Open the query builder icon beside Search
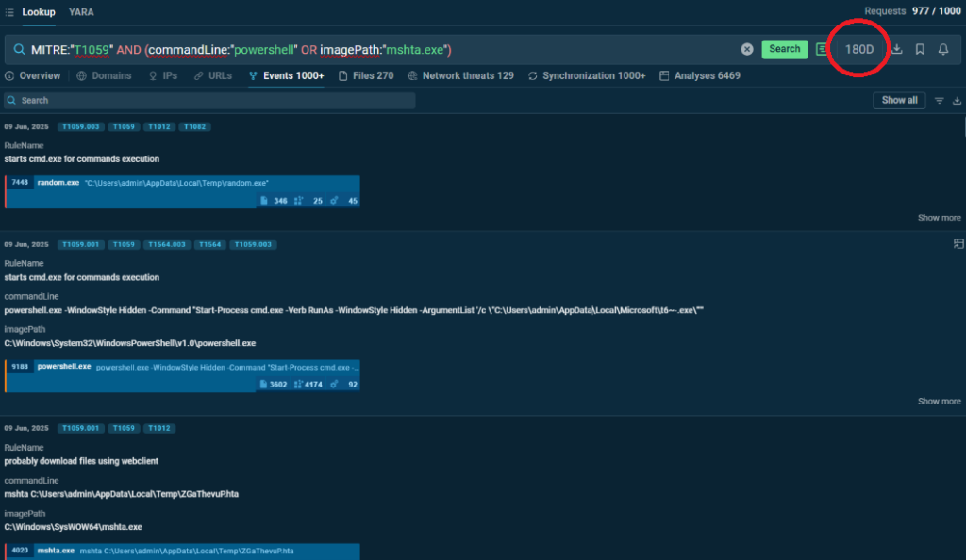This screenshot has width=966, height=560. (x=822, y=49)
